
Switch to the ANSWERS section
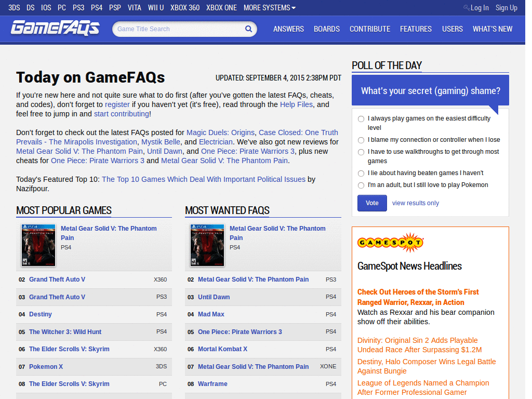(x=288, y=29)
